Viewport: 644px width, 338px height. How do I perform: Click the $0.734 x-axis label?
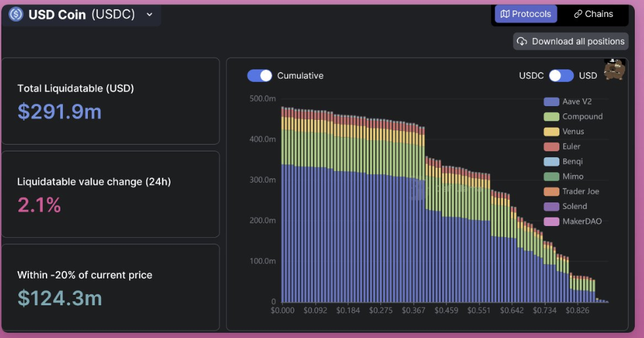[544, 310]
